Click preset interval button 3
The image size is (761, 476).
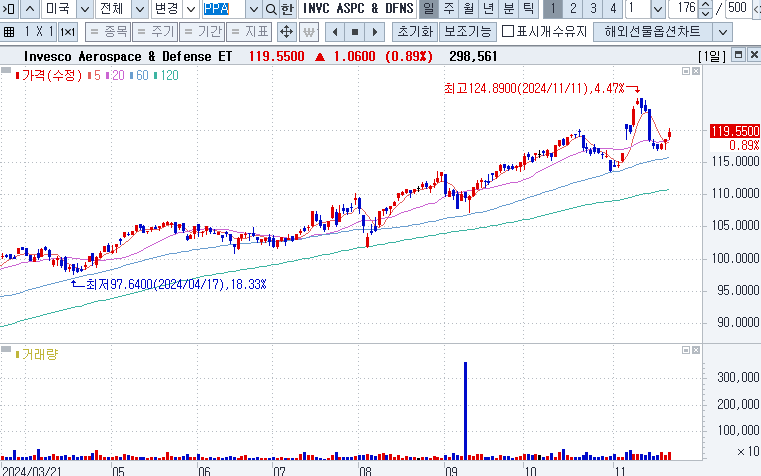pyautogui.click(x=593, y=9)
